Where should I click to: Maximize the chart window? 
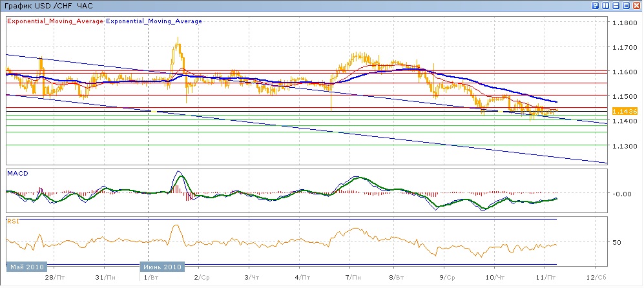627,6
